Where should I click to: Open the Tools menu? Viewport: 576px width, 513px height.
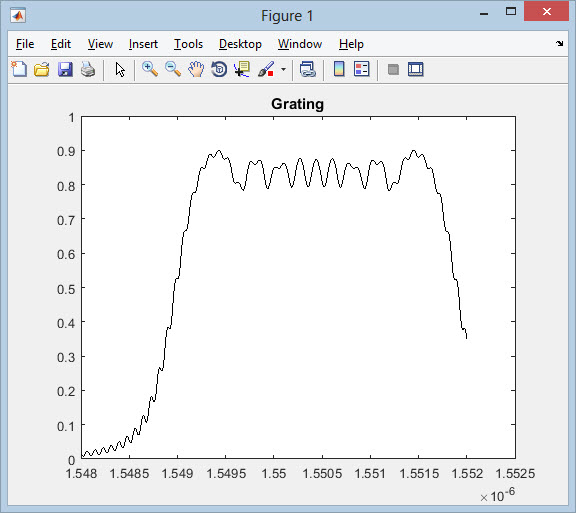point(188,44)
